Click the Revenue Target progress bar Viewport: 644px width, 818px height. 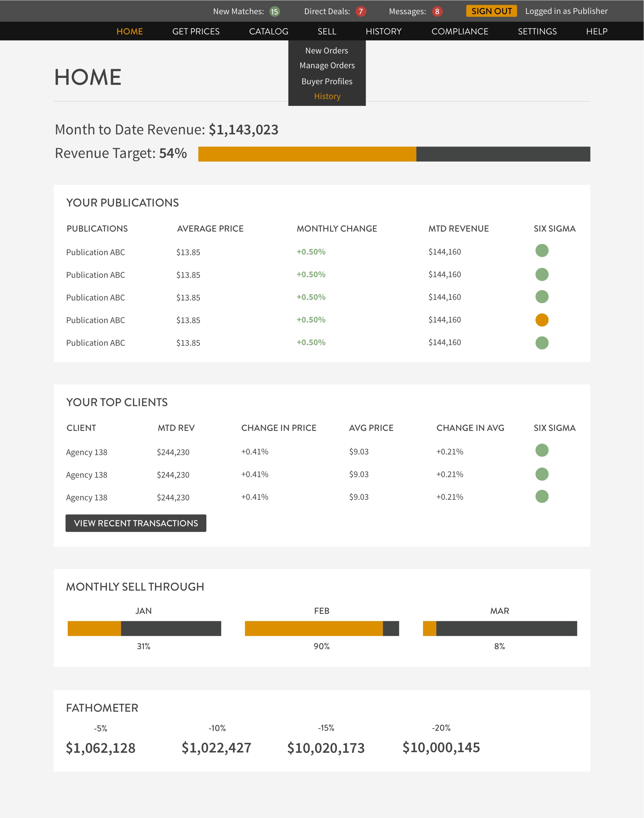pos(394,154)
